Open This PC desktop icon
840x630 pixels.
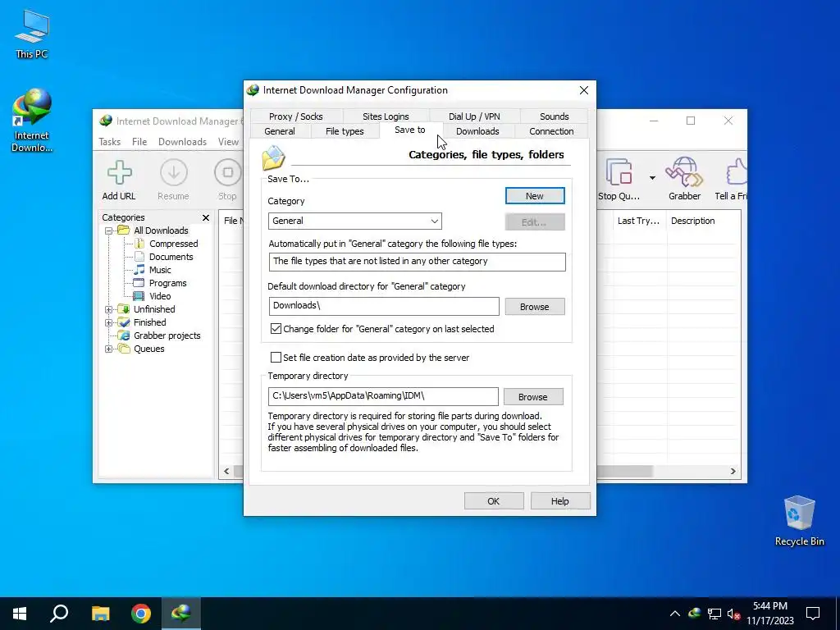[x=32, y=34]
